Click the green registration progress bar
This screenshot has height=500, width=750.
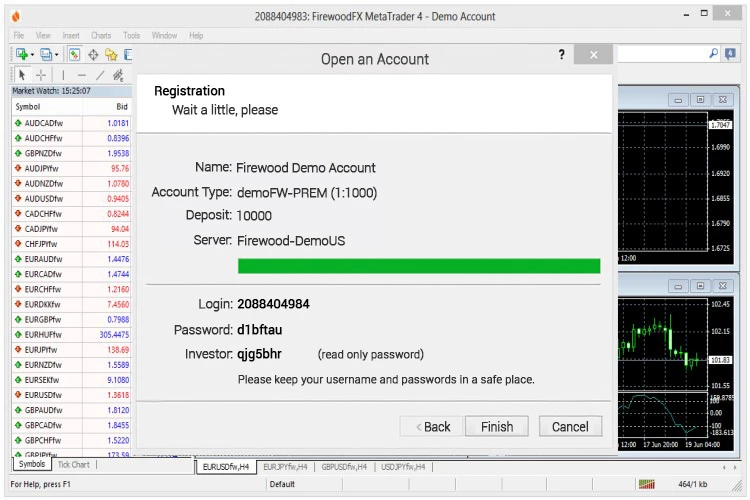pos(419,266)
